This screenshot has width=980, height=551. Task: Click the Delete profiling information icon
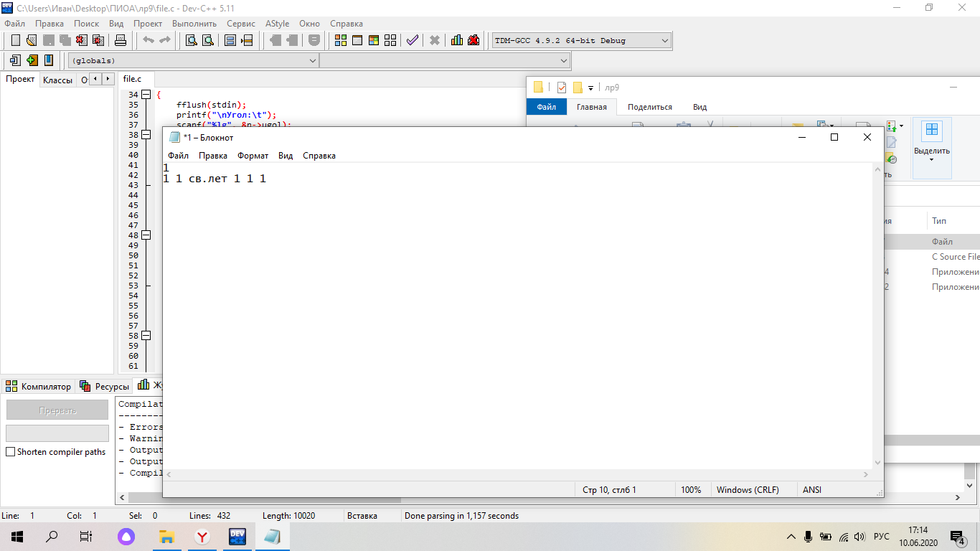tap(473, 40)
